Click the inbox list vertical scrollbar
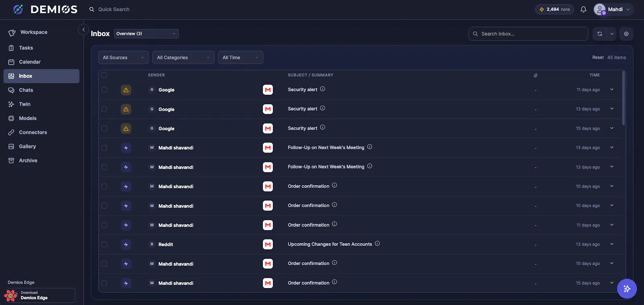 [x=623, y=98]
